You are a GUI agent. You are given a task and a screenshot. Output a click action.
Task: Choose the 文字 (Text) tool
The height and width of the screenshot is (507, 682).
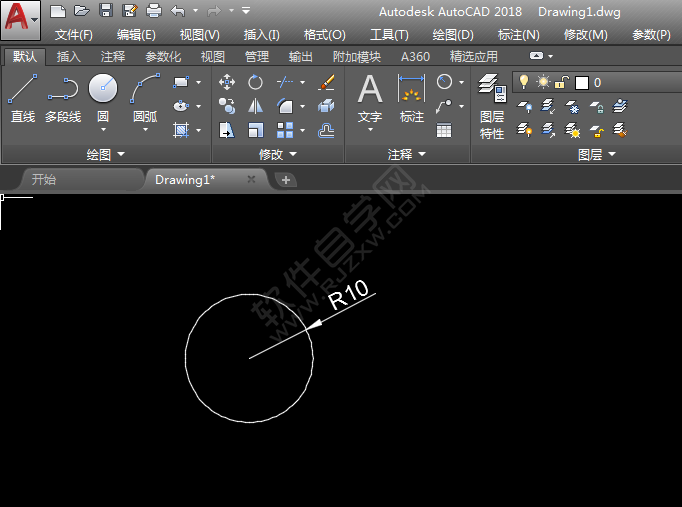[x=370, y=98]
